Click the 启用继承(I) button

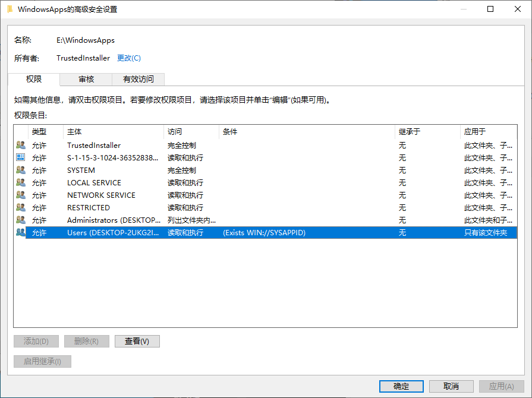(x=42, y=361)
